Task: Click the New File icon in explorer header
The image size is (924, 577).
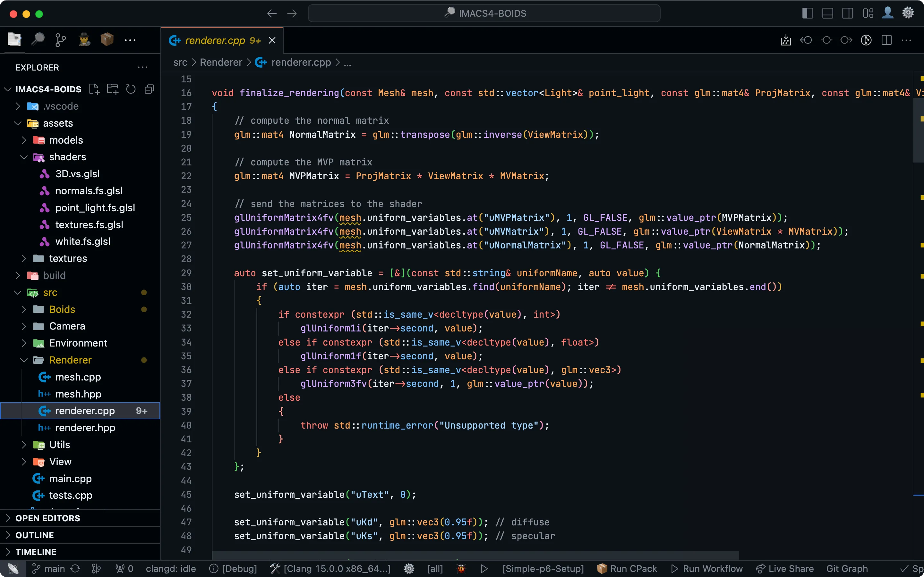Action: 94,89
